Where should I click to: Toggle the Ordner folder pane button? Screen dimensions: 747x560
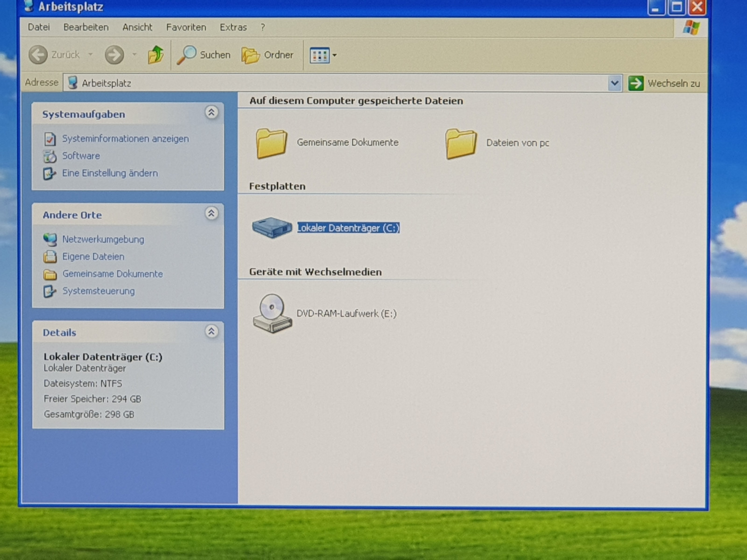(x=268, y=55)
